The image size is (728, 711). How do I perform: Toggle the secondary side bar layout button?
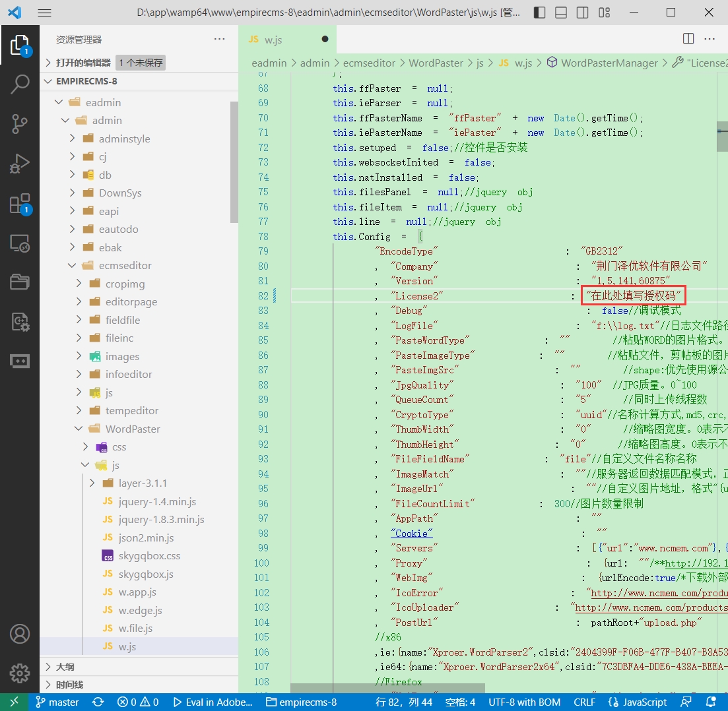click(582, 13)
